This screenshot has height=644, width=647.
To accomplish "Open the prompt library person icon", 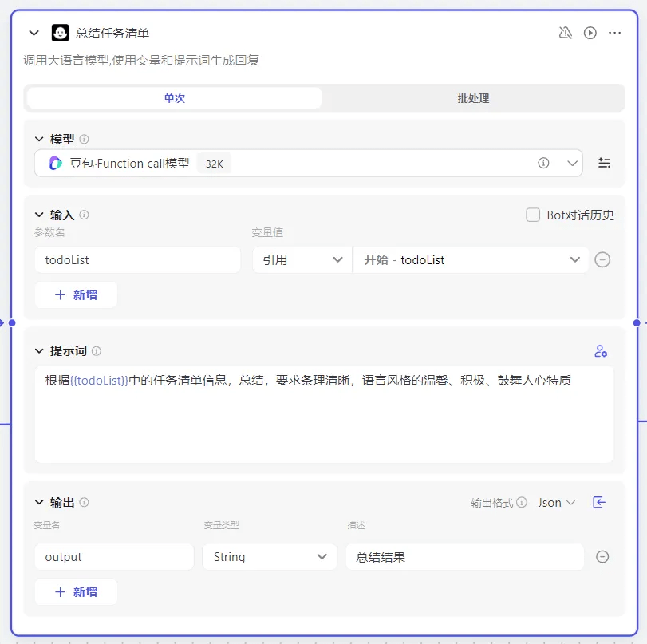I will click(601, 351).
